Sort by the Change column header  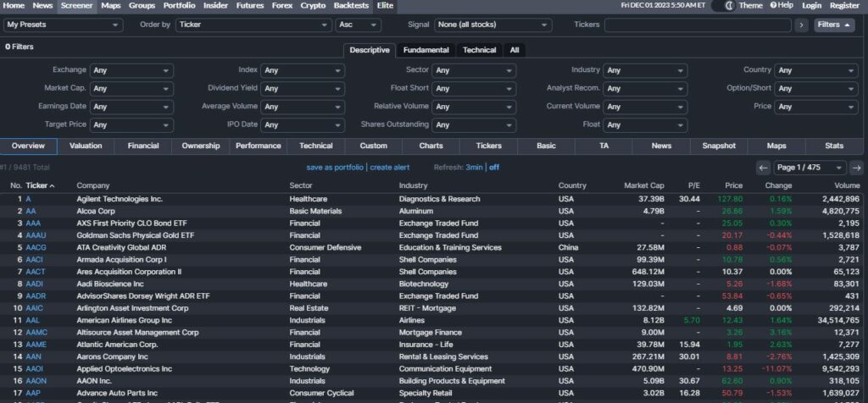tap(778, 185)
